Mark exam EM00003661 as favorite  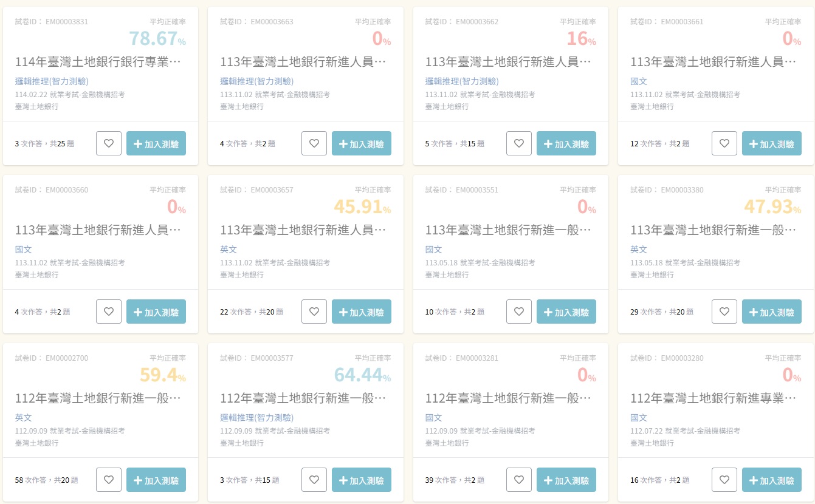tap(724, 143)
